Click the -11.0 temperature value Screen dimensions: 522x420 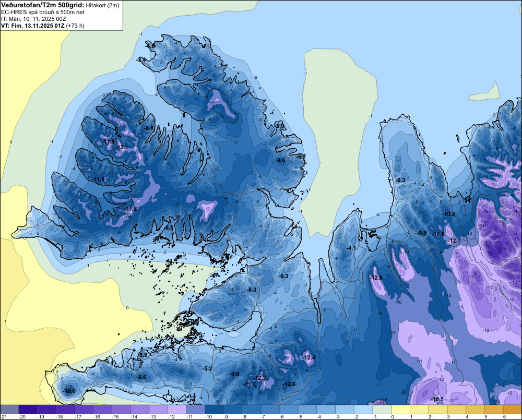tap(99, 179)
